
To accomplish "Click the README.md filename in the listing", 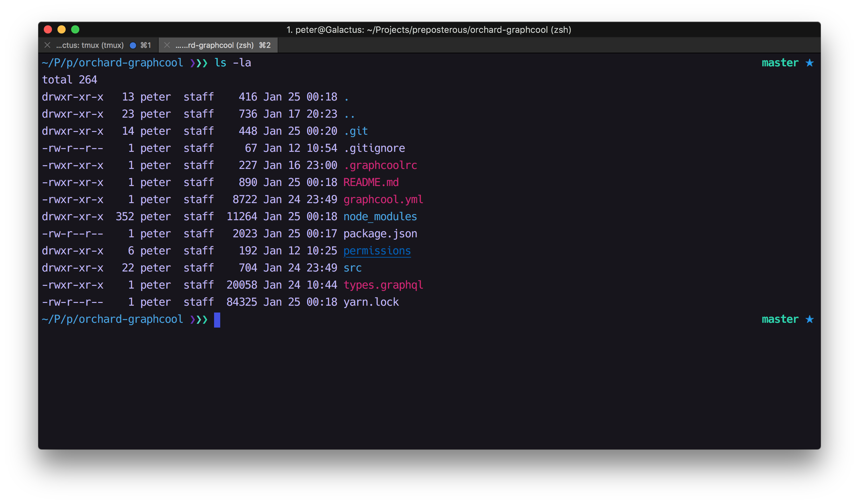I will (x=371, y=182).
